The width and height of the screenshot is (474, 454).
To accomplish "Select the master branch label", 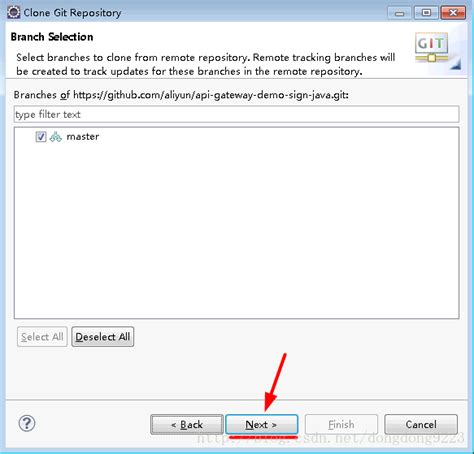I will [x=83, y=137].
